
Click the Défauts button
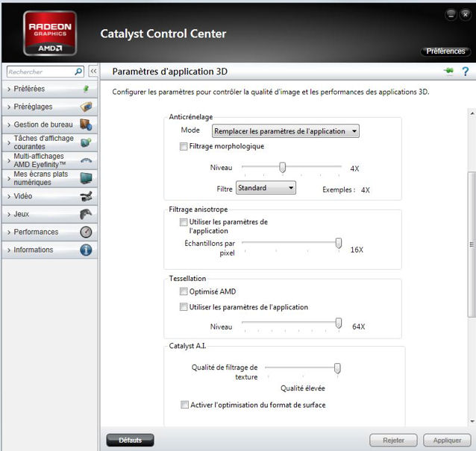[131, 440]
